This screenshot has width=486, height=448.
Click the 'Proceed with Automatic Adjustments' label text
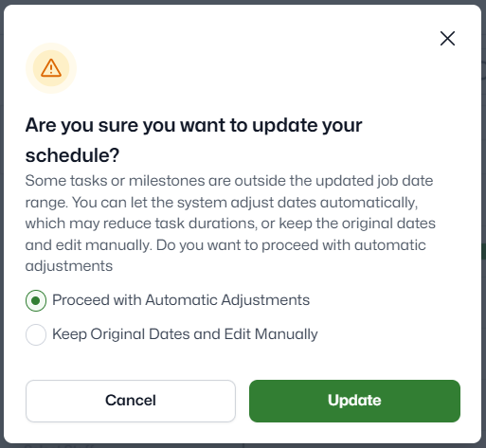click(181, 300)
